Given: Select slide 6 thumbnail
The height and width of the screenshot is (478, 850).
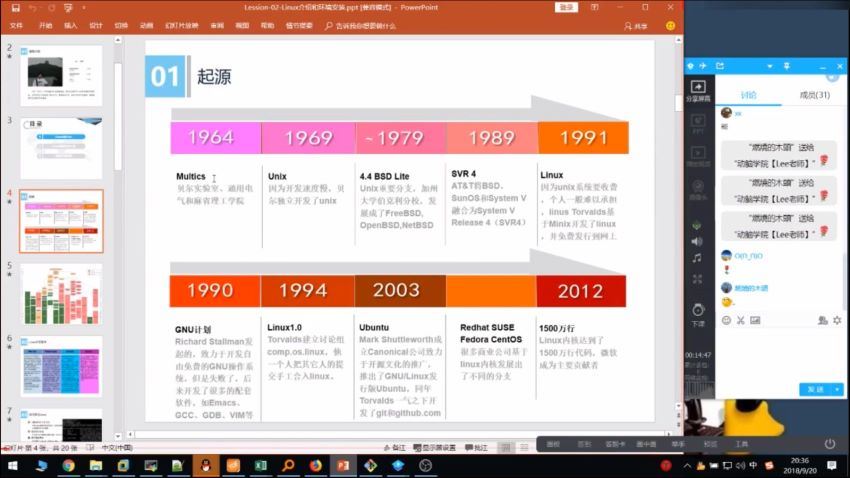Looking at the screenshot, I should click(61, 367).
